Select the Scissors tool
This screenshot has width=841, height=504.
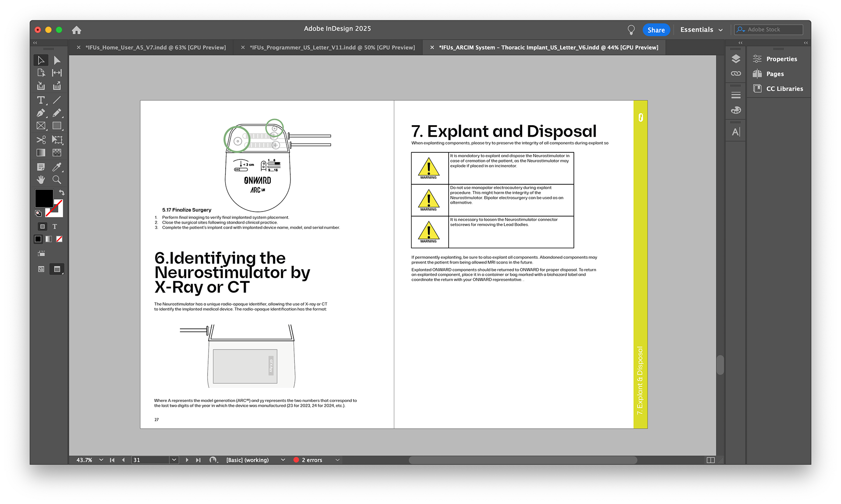pos(41,140)
